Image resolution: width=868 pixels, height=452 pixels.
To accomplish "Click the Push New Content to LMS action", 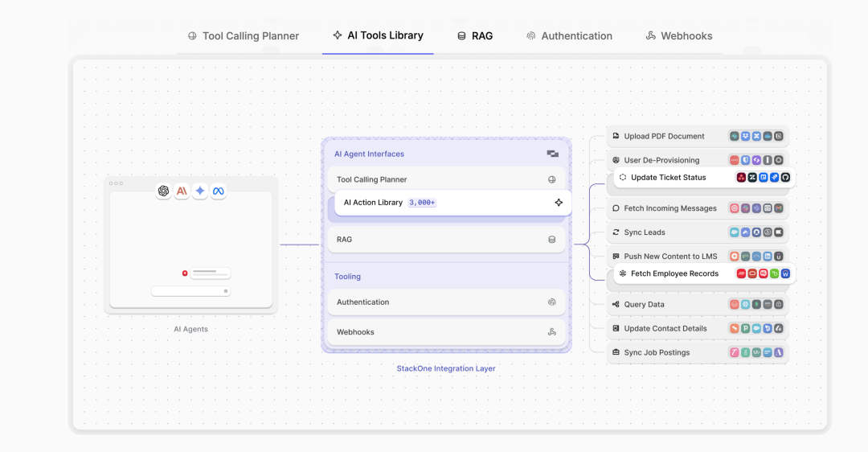I will click(698, 257).
